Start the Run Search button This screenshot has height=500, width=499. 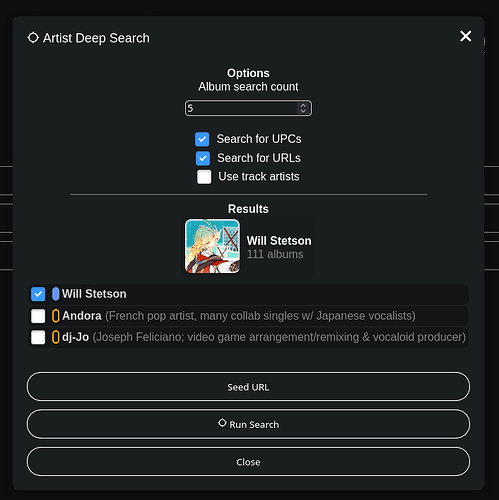(248, 424)
